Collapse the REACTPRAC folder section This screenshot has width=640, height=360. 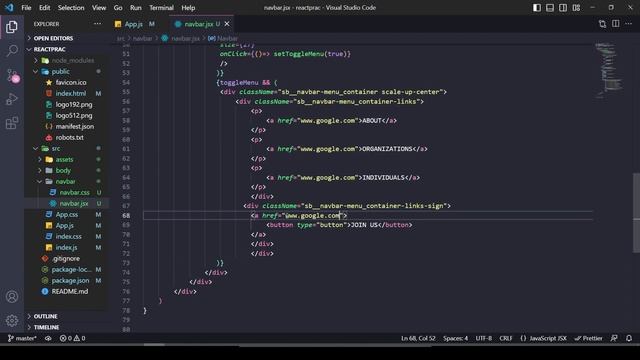[49, 49]
